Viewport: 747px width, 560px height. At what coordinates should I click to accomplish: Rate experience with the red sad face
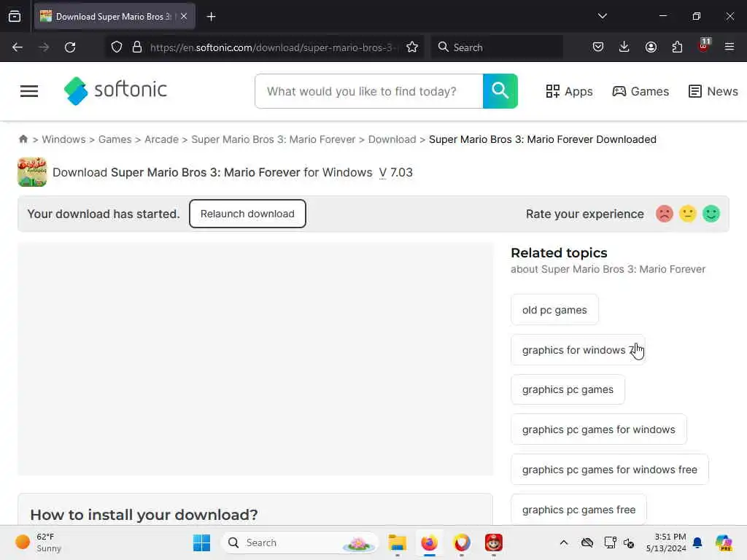664,214
